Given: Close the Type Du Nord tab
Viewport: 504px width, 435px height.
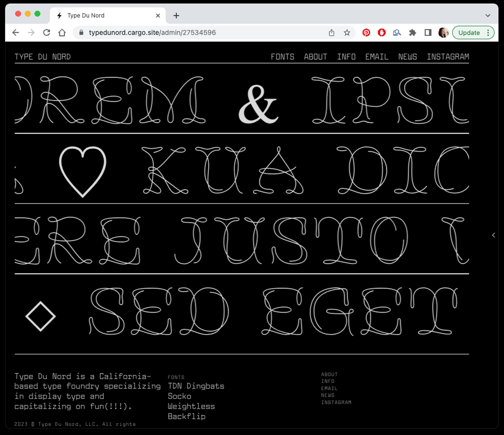Looking at the screenshot, I should [x=158, y=15].
